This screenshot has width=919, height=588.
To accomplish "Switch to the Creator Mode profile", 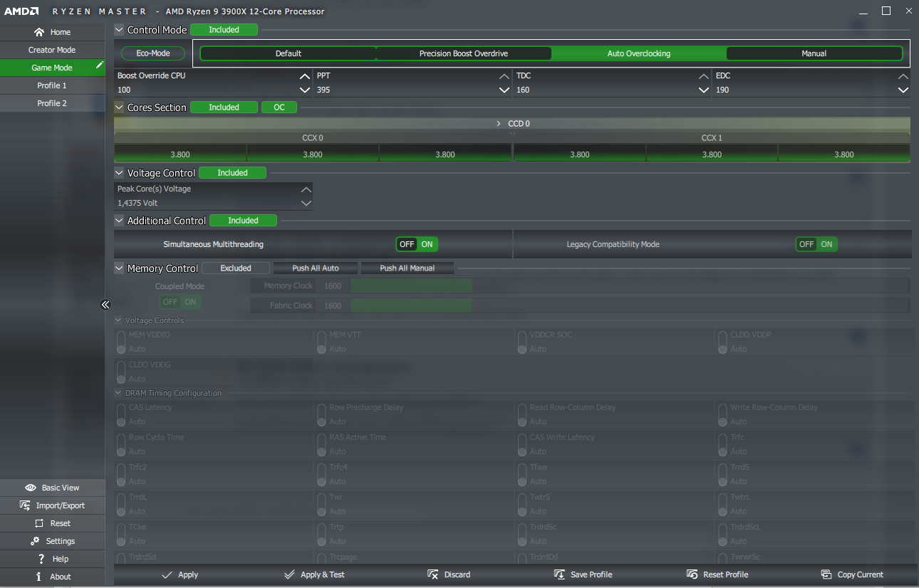I will click(52, 50).
